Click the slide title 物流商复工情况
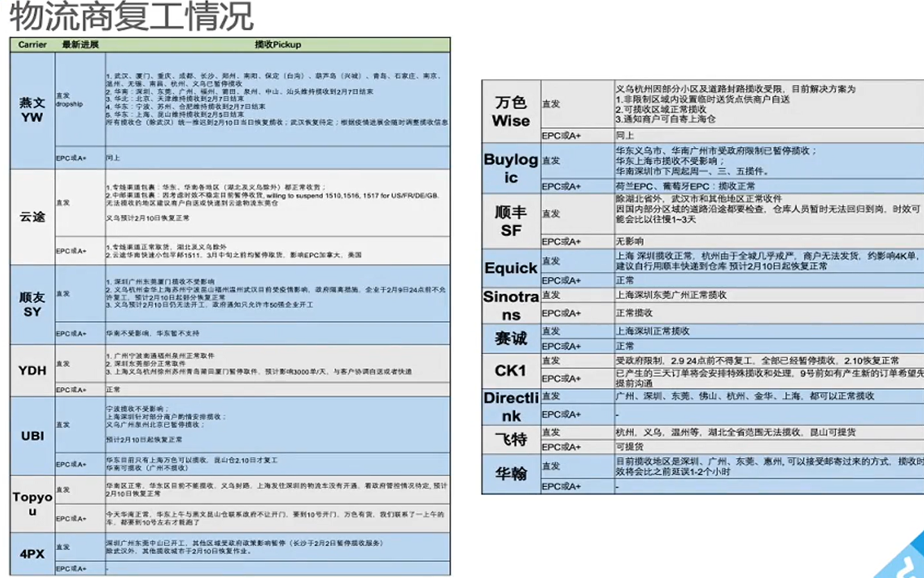Image resolution: width=924 pixels, height=578 pixels. click(x=131, y=16)
